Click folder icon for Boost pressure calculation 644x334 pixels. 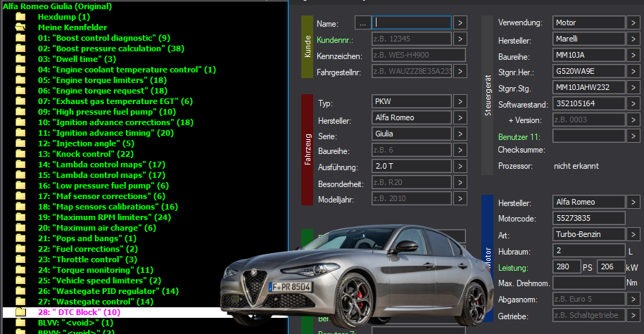(x=20, y=49)
